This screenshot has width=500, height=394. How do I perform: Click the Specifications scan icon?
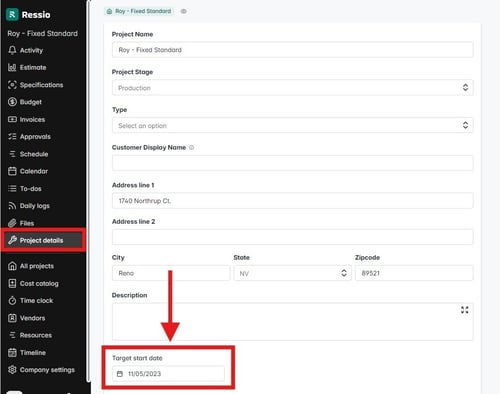click(x=12, y=85)
